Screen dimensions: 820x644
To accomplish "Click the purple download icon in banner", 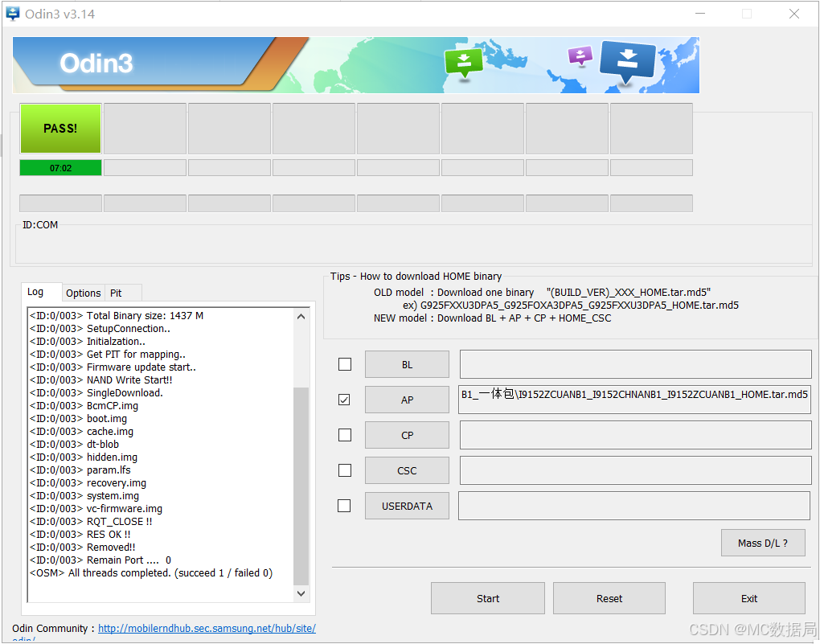I will pos(580,55).
